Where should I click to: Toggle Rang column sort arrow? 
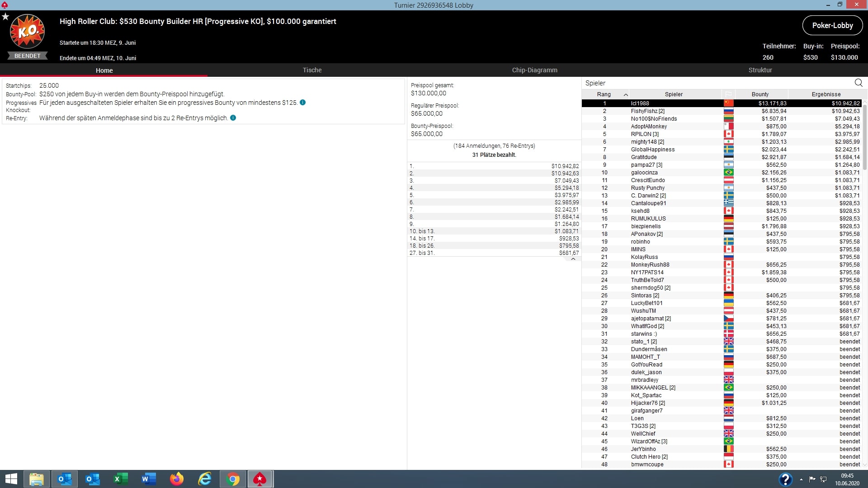626,94
